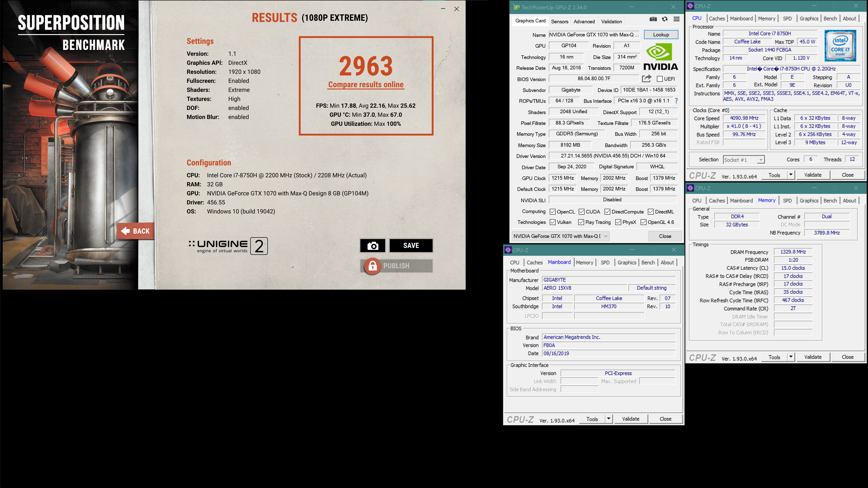Expand Tools arrow in Mainboard CPU-Z window
This screenshot has height=488, width=868.
[609, 419]
